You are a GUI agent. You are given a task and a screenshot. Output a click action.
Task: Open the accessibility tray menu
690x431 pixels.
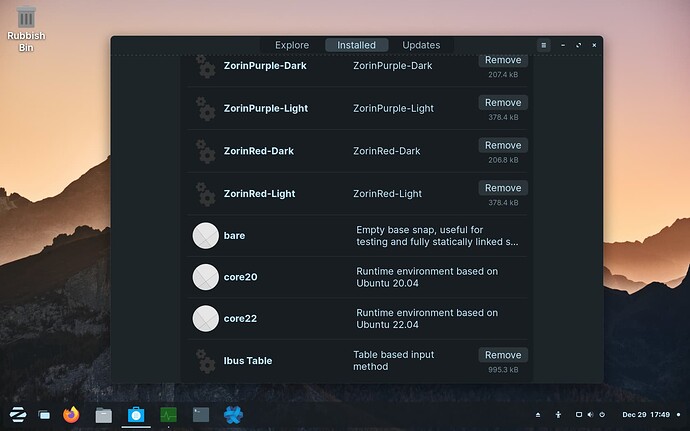click(558, 415)
